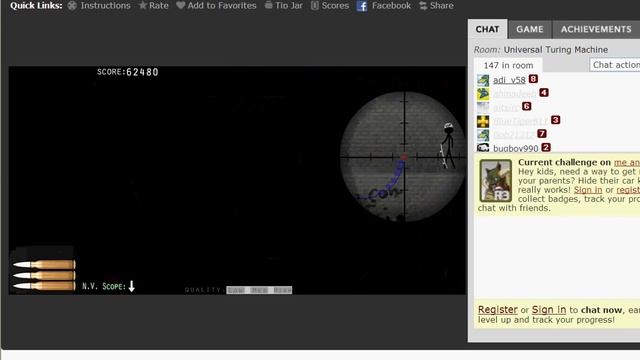640x360 pixels.
Task: Follow the 'me an' challenge link
Action: pyautogui.click(x=627, y=162)
